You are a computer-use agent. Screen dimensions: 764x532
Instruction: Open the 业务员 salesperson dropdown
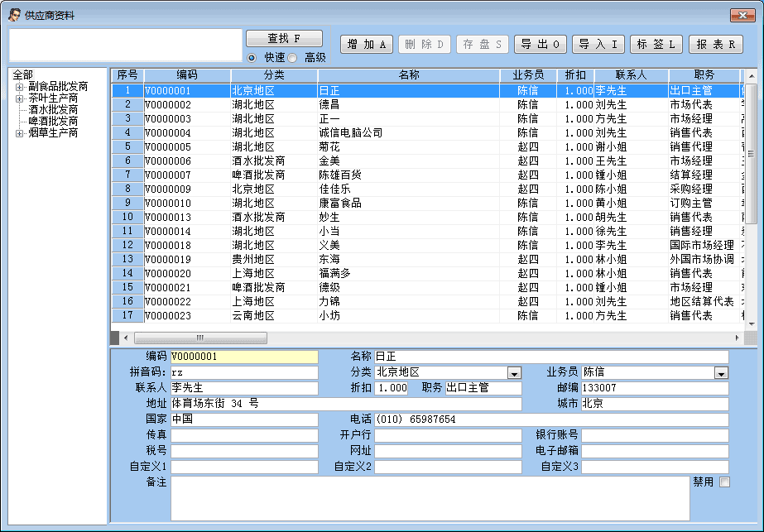tap(721, 373)
